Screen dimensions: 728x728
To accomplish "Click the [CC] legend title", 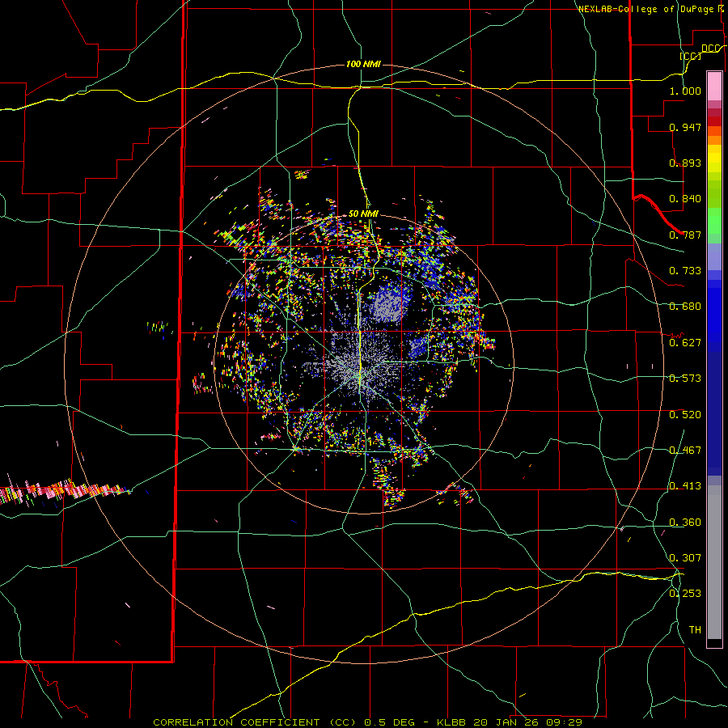I will pyautogui.click(x=690, y=56).
